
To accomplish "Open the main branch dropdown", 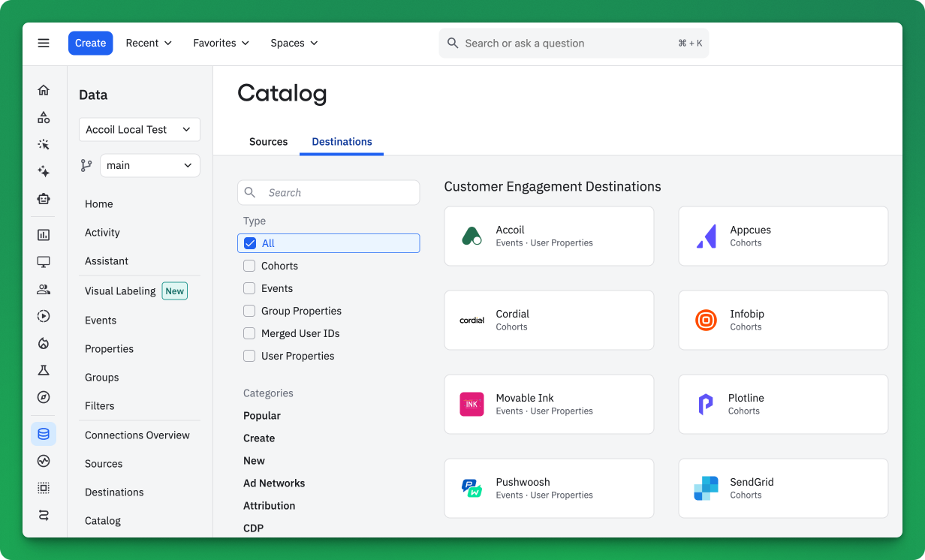I will [150, 165].
